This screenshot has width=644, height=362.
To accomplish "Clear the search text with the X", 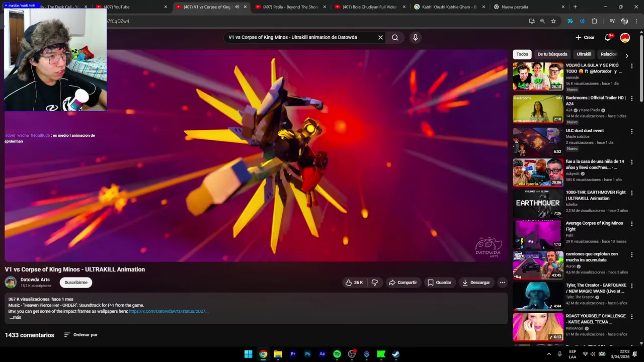I will [380, 37].
